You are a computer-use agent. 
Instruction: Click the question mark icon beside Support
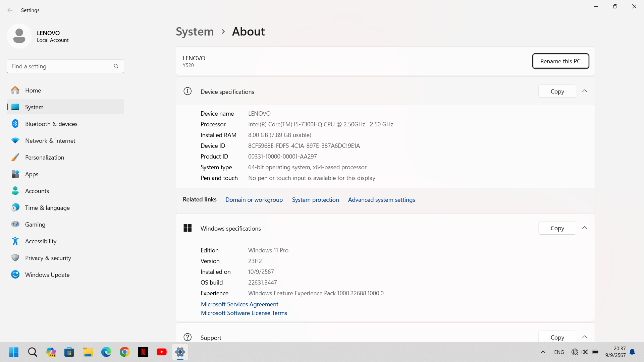[x=187, y=337]
